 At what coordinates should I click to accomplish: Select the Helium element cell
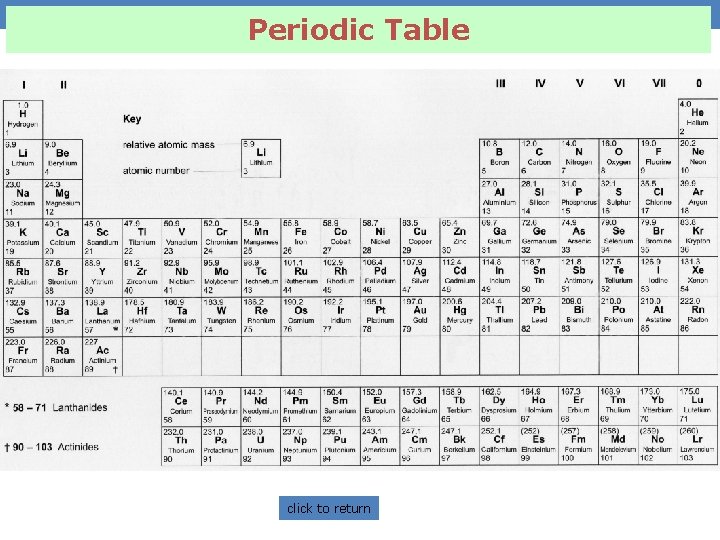click(x=698, y=118)
